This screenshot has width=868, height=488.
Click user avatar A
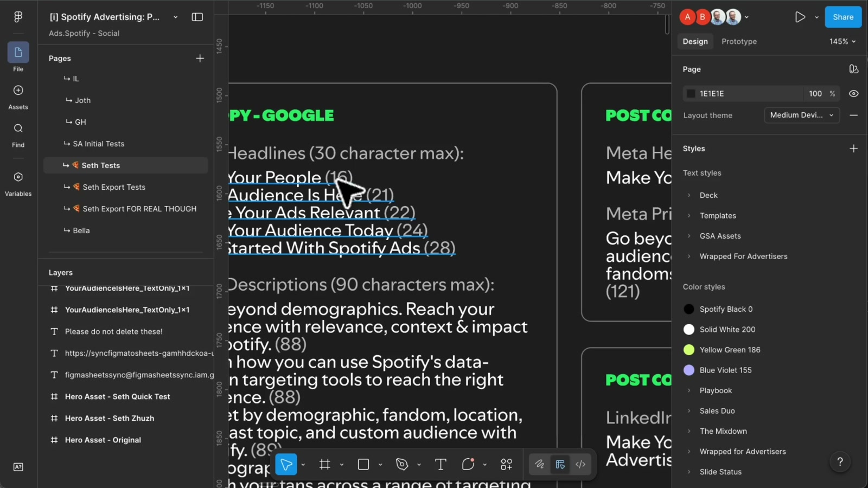pyautogui.click(x=687, y=17)
